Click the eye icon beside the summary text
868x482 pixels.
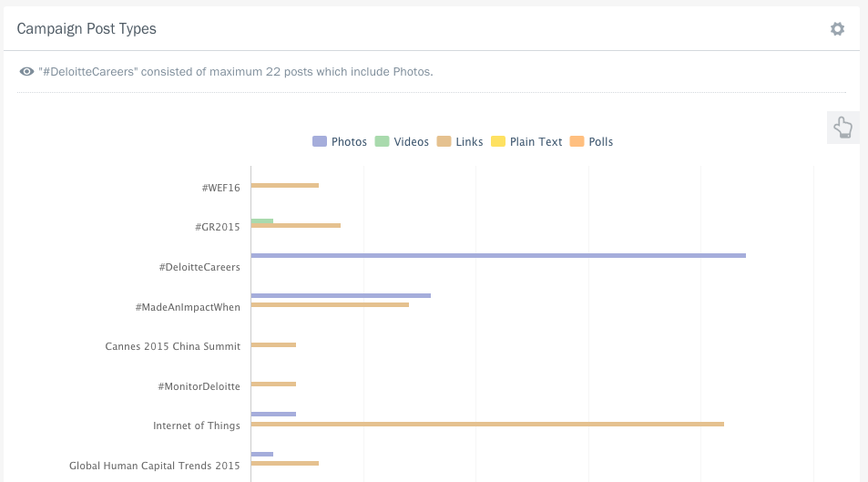pyautogui.click(x=26, y=72)
